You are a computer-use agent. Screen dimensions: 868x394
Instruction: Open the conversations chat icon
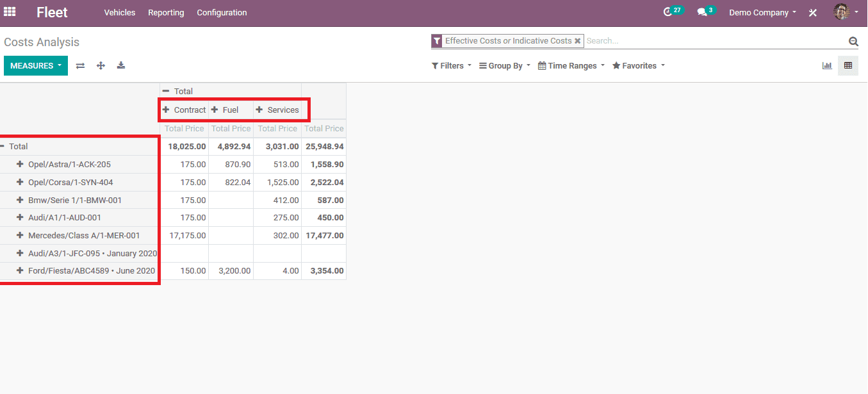702,12
